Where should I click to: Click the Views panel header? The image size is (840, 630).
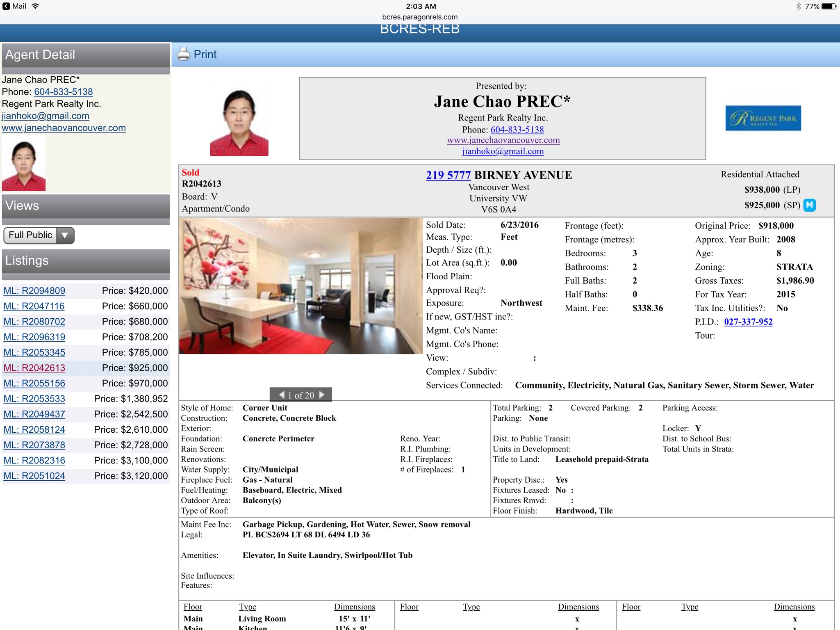pyautogui.click(x=85, y=206)
